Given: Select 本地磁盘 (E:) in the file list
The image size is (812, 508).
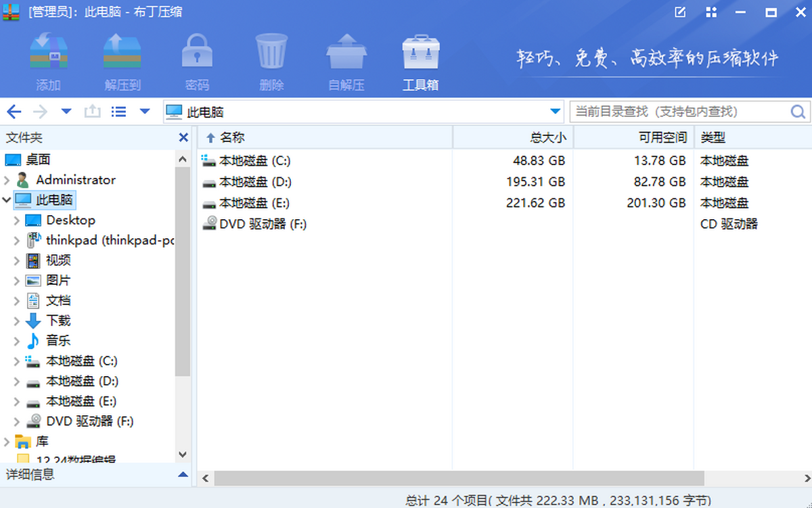Looking at the screenshot, I should point(254,203).
